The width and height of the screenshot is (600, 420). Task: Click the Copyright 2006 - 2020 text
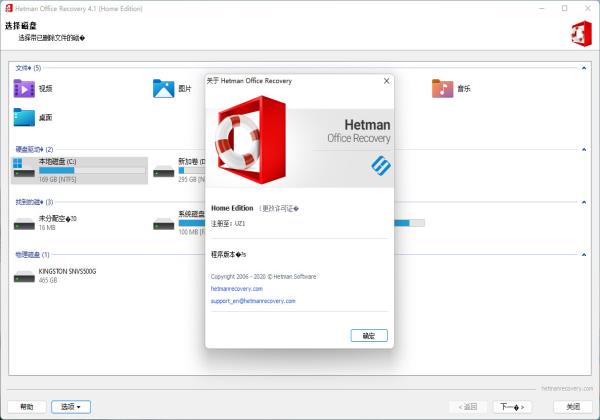[x=263, y=276]
